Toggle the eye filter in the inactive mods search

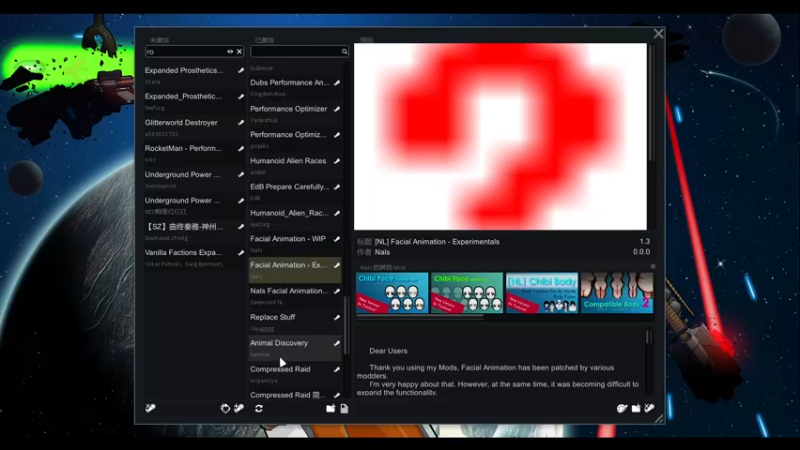tap(230, 52)
